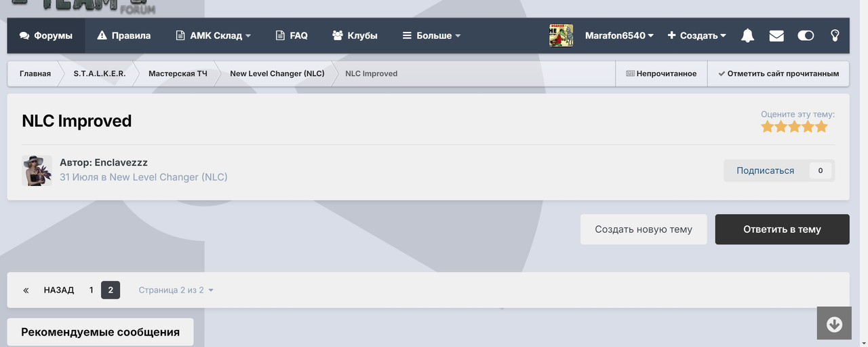868x347 pixels.
Task: Click Отметить сайт прочитанным
Action: [x=778, y=73]
